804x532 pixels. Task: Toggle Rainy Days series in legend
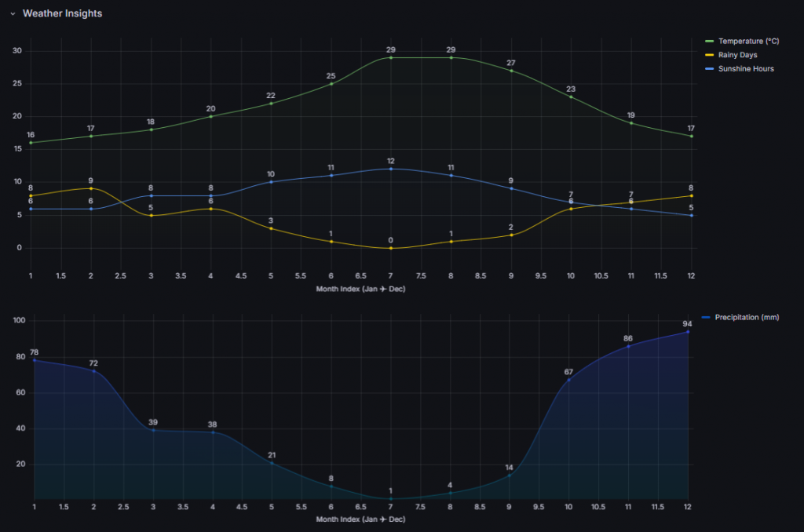pos(737,55)
